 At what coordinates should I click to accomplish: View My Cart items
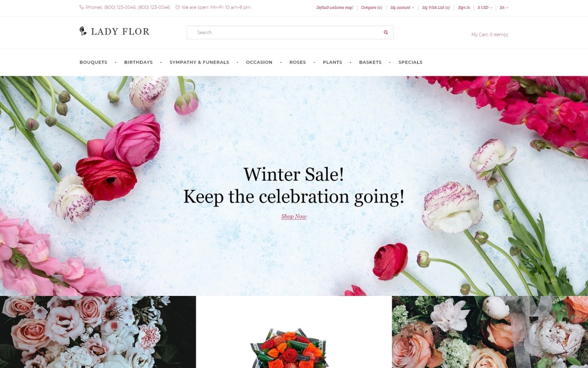[490, 35]
